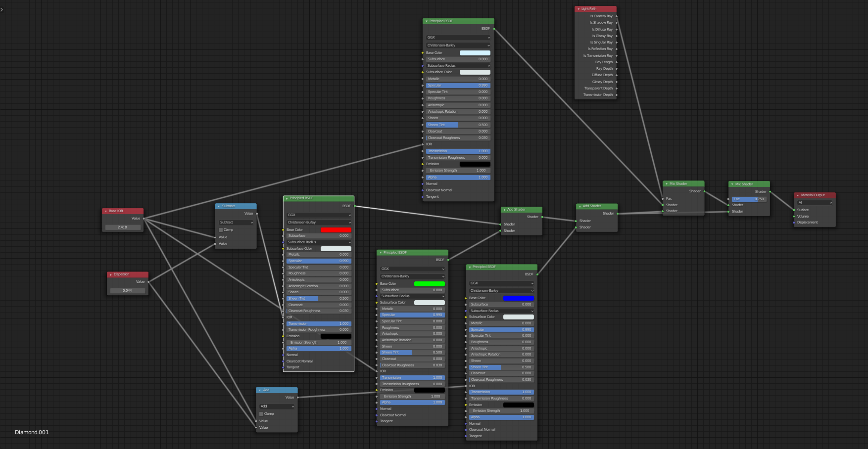This screenshot has width=868, height=449.
Task: Click the BSDF output socket on the red Principled BSDF
Action: point(354,206)
